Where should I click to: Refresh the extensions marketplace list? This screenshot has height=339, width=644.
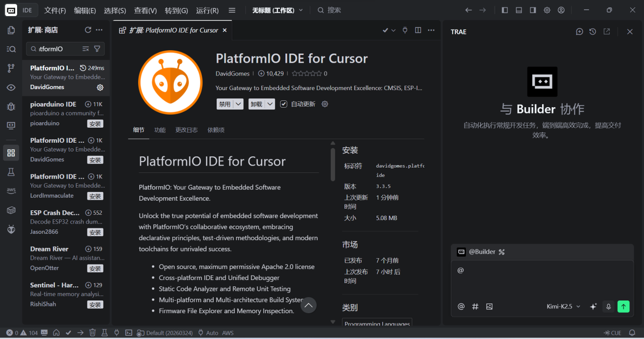pos(88,30)
